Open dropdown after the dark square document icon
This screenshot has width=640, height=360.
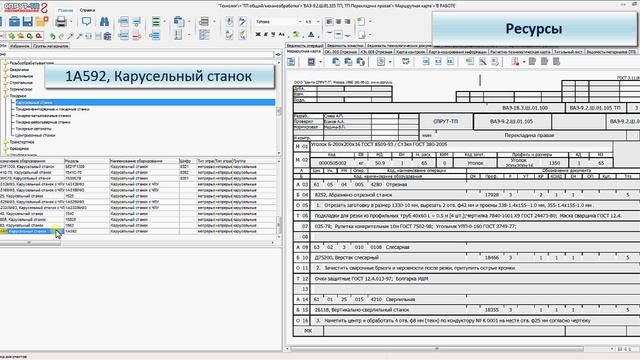(320, 62)
